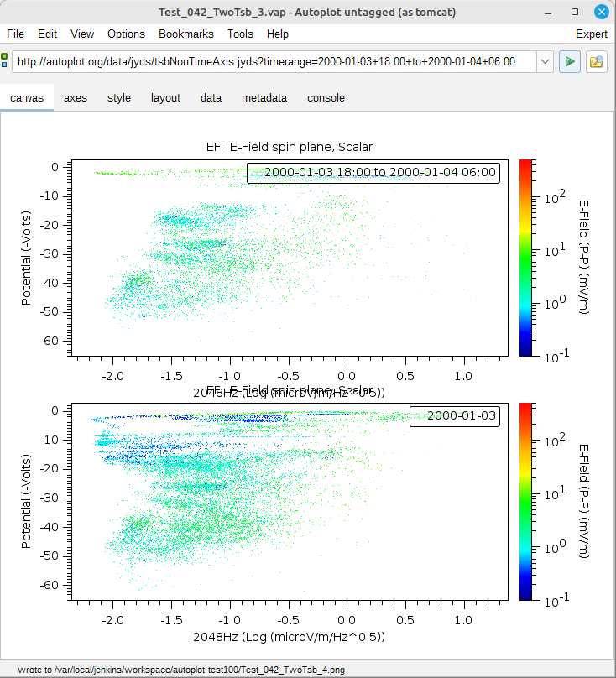Click the data source status icon left of URL
Image resolution: width=616 pixels, height=678 pixels.
5,61
